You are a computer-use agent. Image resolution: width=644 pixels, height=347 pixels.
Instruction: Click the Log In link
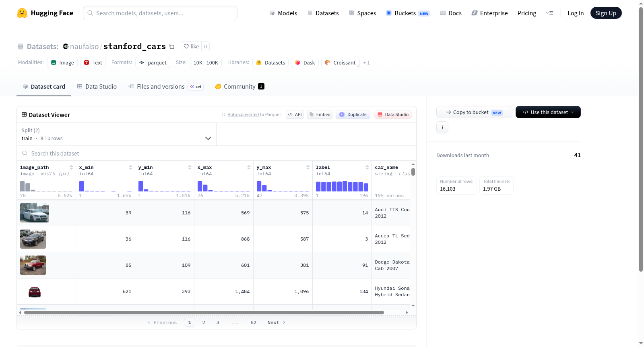tap(576, 13)
